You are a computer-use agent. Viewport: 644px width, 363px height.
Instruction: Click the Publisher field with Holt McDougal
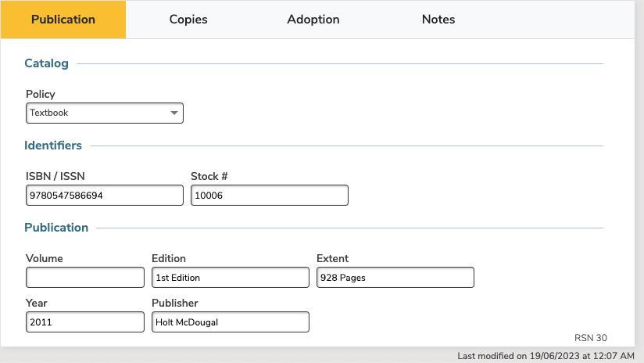pos(231,322)
